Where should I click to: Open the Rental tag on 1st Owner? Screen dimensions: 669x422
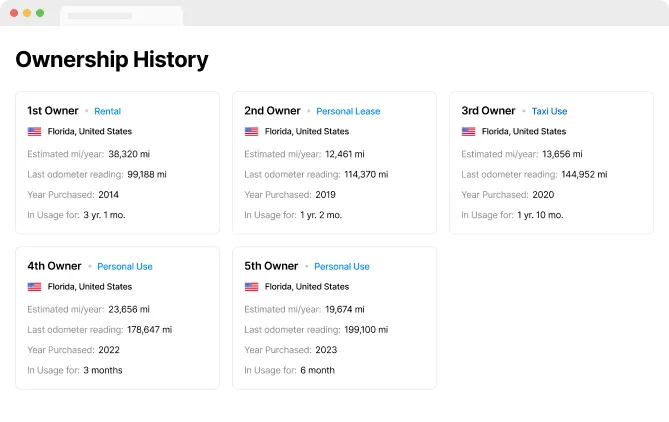(x=107, y=112)
